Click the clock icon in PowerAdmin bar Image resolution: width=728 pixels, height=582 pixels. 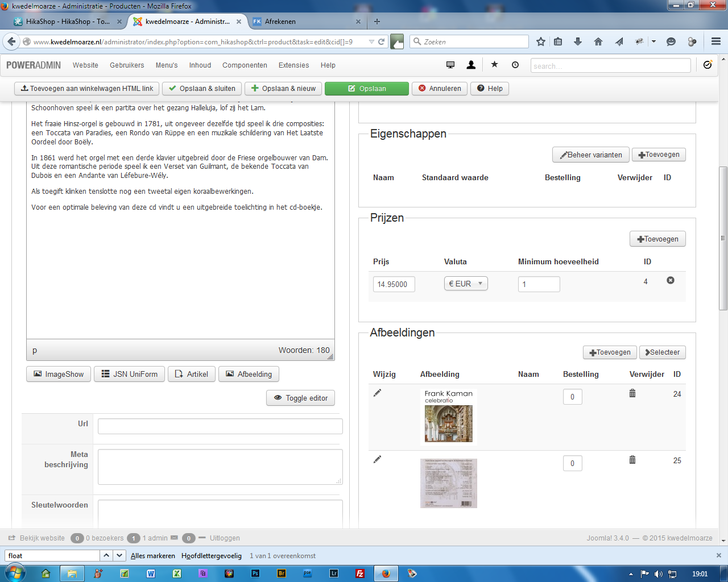515,65
